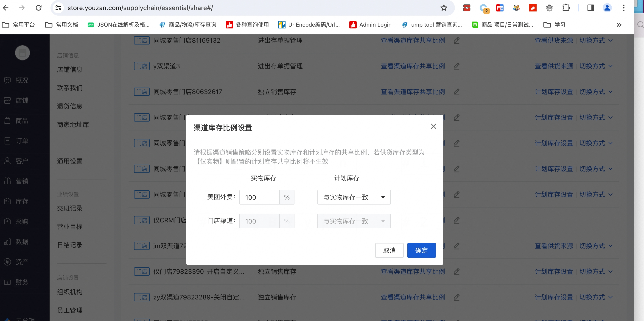This screenshot has width=644, height=321.
Task: Open the 通用设置 menu item
Action: click(x=70, y=161)
